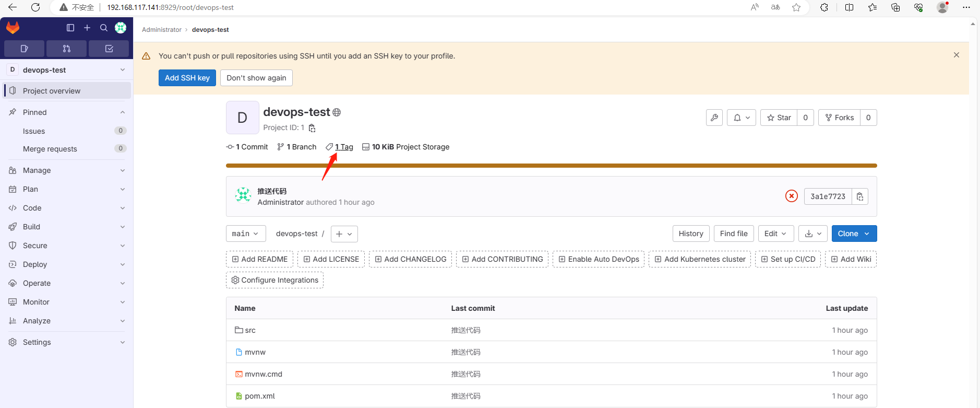The height and width of the screenshot is (408, 980).
Task: Expand the Manage menu
Action: 67,170
